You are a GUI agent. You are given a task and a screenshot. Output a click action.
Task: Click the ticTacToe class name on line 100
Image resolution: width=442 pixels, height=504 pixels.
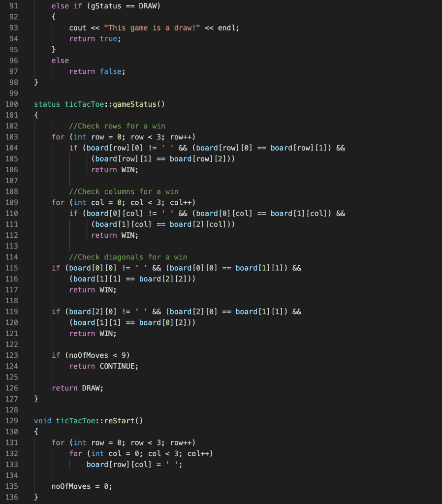[x=84, y=104]
